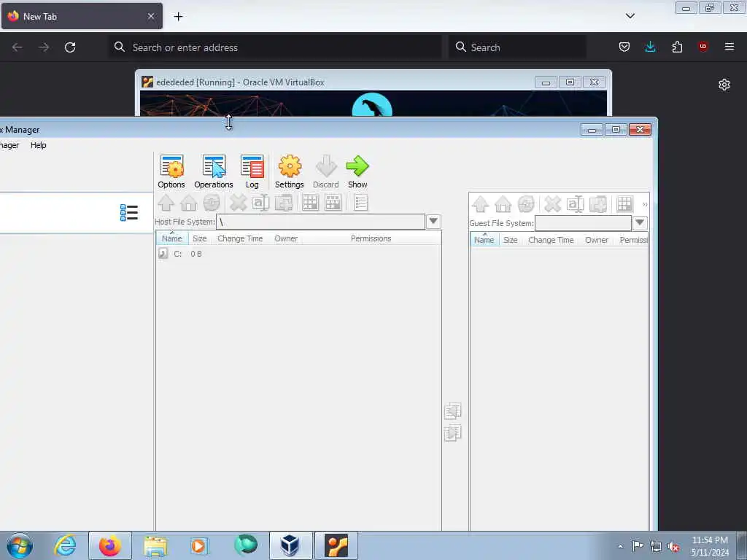Open Firefox extensions puzzle icon
The width and height of the screenshot is (747, 560).
click(x=677, y=47)
